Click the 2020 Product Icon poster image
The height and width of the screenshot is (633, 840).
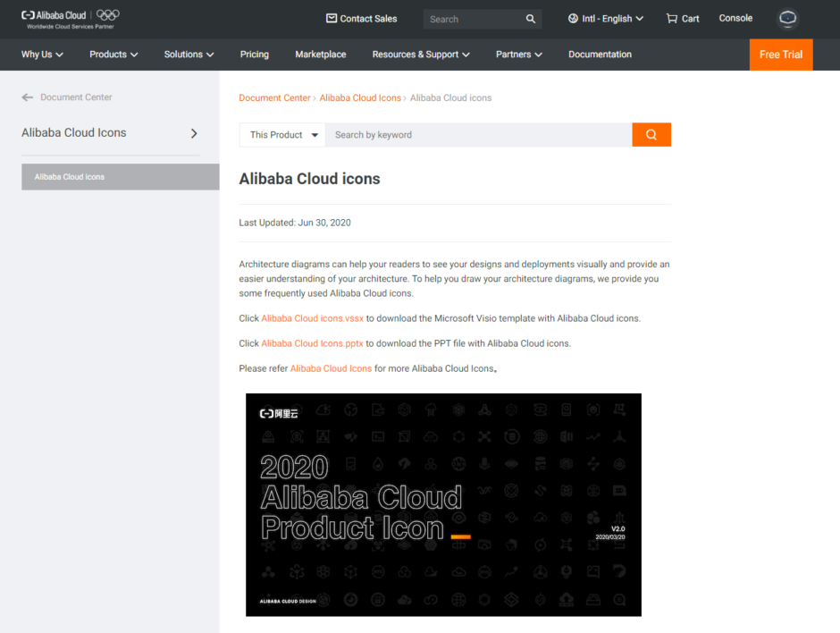pos(443,504)
